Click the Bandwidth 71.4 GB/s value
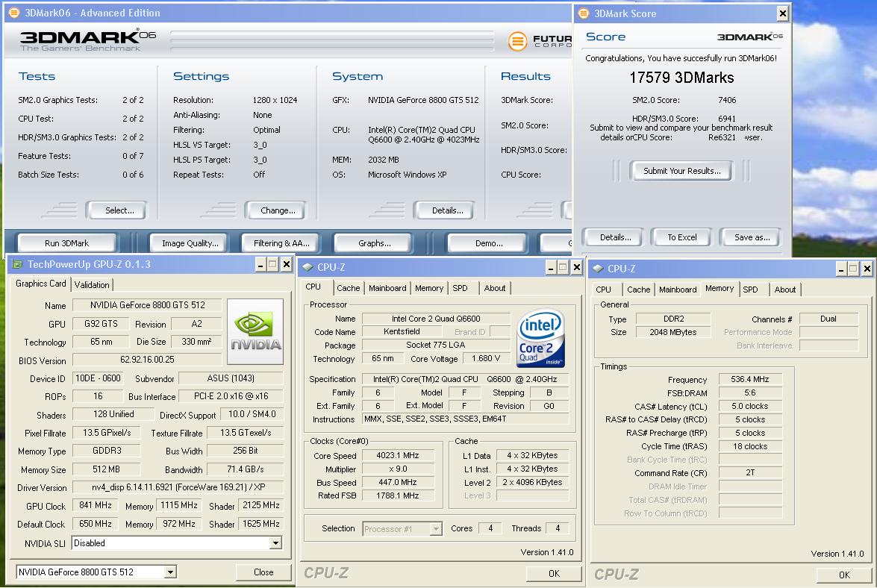 (245, 469)
